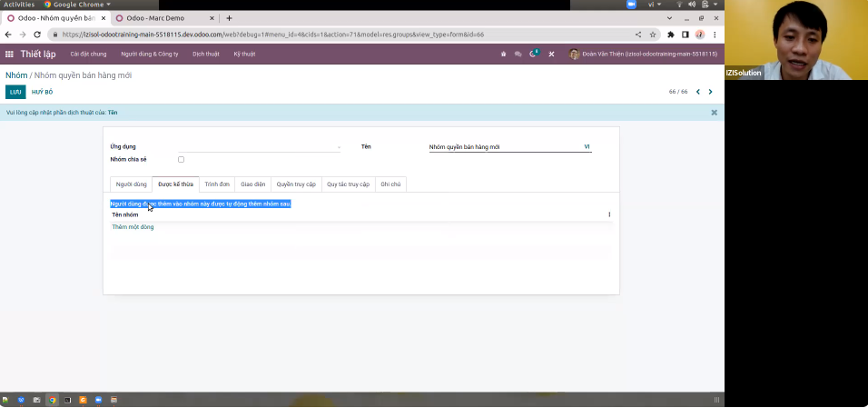Expand the Ứng dụng dropdown field
The height and width of the screenshot is (408, 868).
pyautogui.click(x=259, y=147)
